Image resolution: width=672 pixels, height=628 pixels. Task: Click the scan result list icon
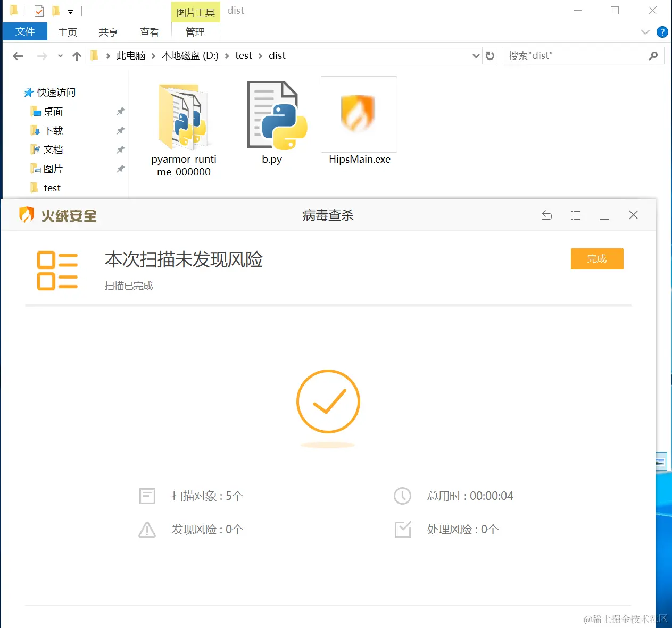[x=57, y=270]
